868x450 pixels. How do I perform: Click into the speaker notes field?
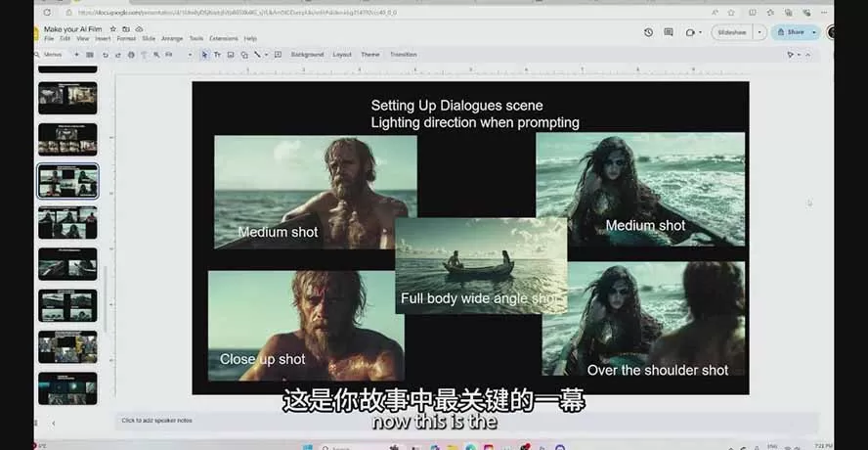click(x=391, y=421)
